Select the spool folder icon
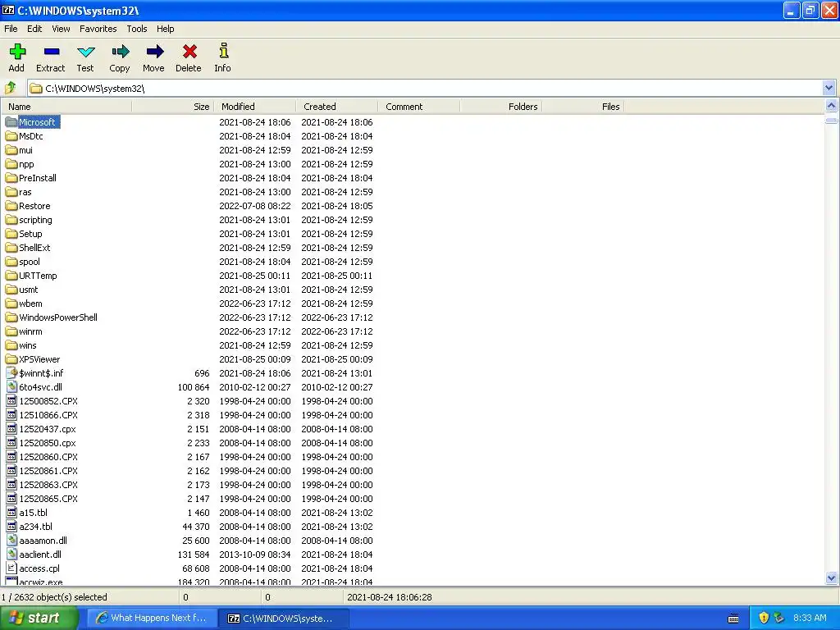This screenshot has height=630, width=840. tap(11, 262)
